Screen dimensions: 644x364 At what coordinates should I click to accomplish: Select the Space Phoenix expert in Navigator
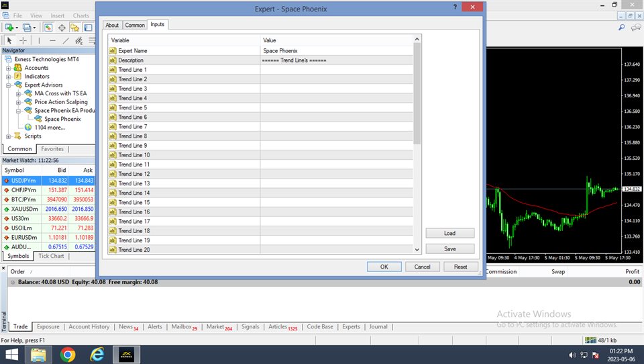(62, 119)
